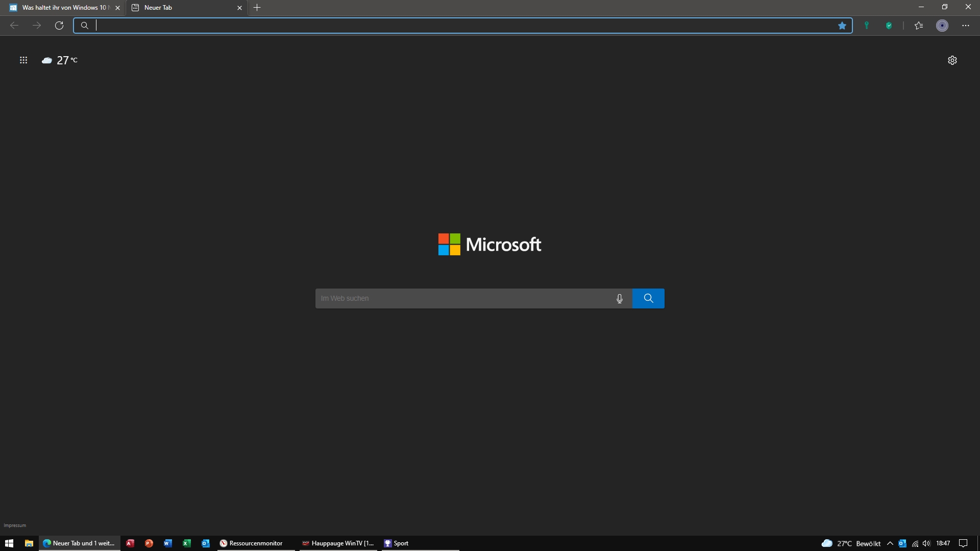
Task: Open network status tray icon
Action: point(915,543)
